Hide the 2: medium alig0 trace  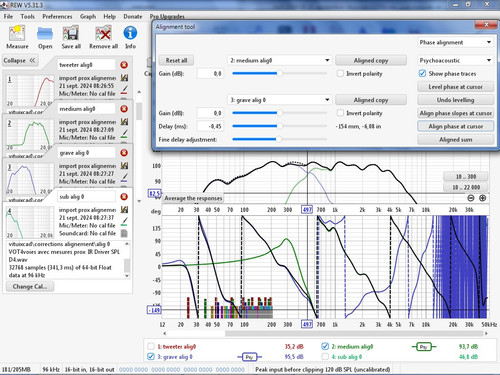325,346
